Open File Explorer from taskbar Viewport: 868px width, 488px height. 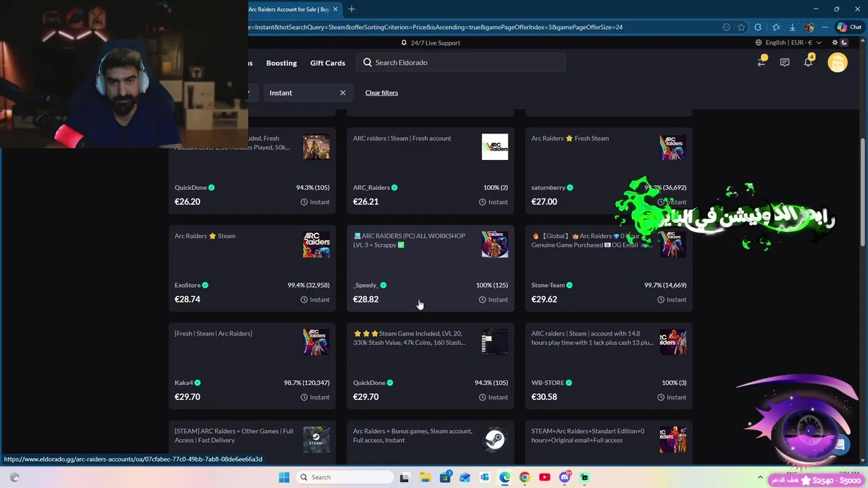point(425,477)
